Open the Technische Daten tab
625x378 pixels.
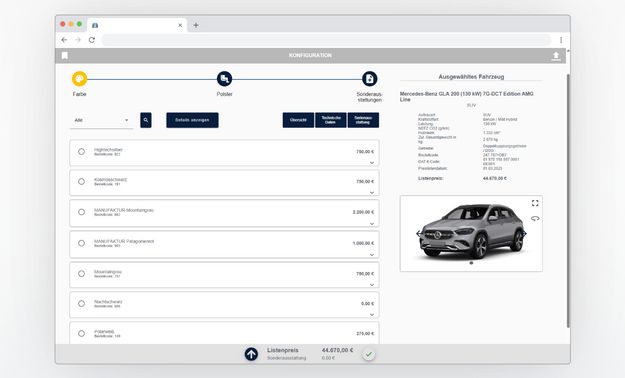click(x=331, y=120)
